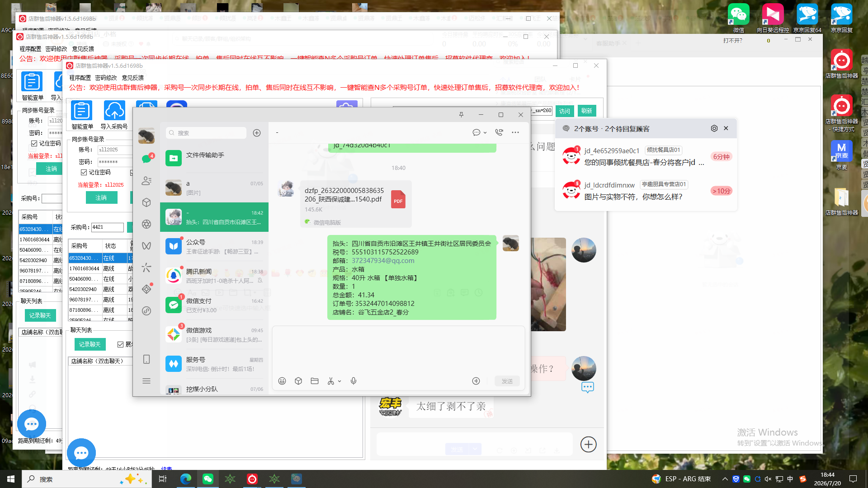
Task: Open WeChat Channels butterfly icon
Action: click(146, 246)
